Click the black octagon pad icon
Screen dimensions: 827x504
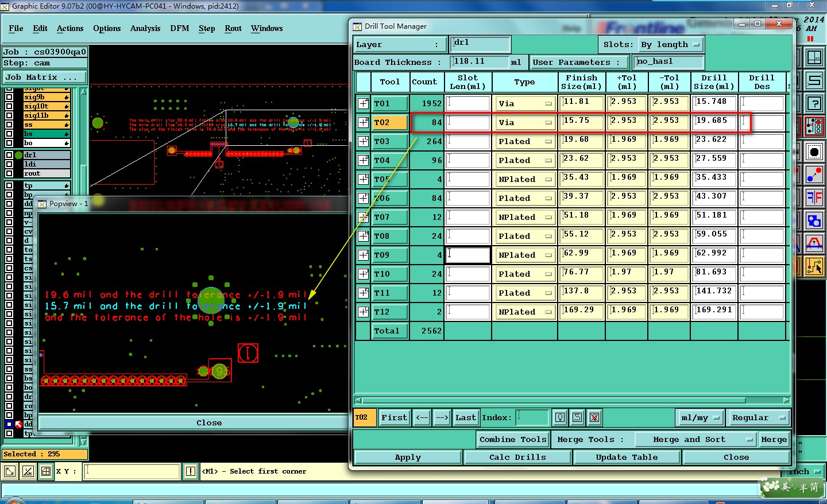(814, 152)
